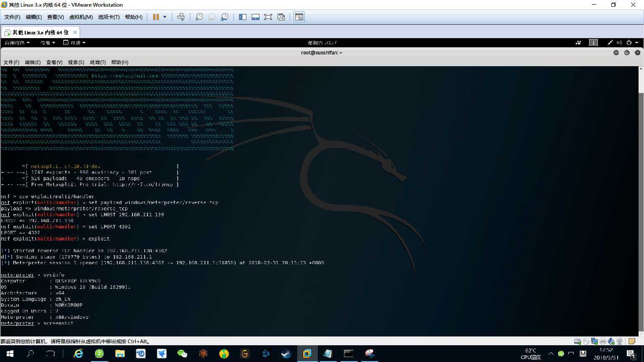Image resolution: width=644 pixels, height=362 pixels.
Task: Click the 'set LHOST 192.168.211.130' command line
Action: (82, 215)
